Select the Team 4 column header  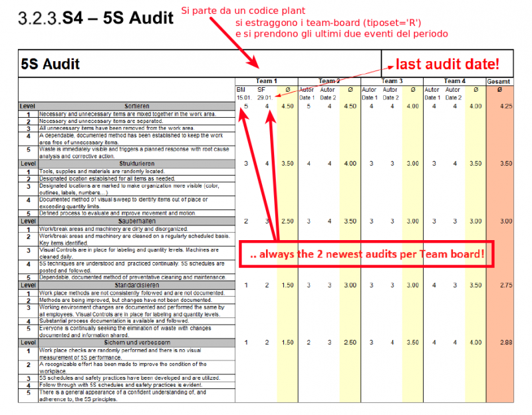click(x=454, y=81)
